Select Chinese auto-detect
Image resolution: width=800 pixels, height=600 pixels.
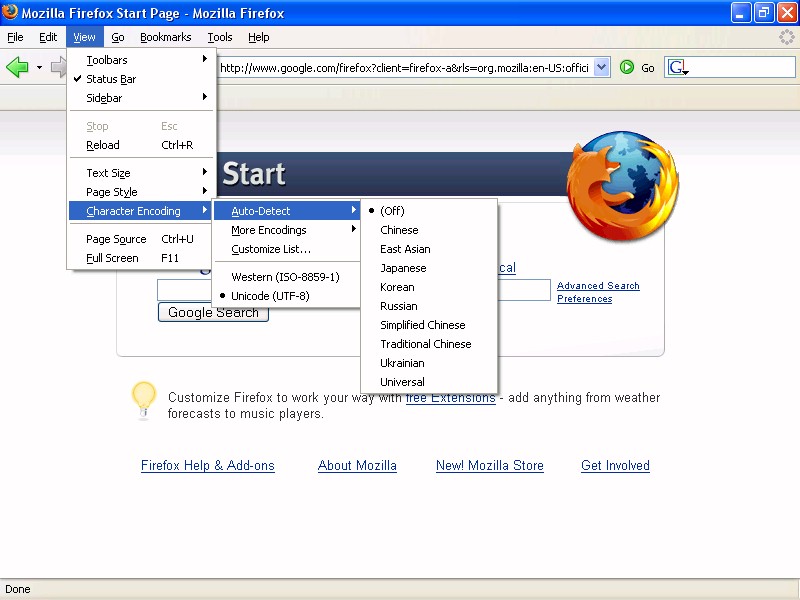pyautogui.click(x=429, y=230)
